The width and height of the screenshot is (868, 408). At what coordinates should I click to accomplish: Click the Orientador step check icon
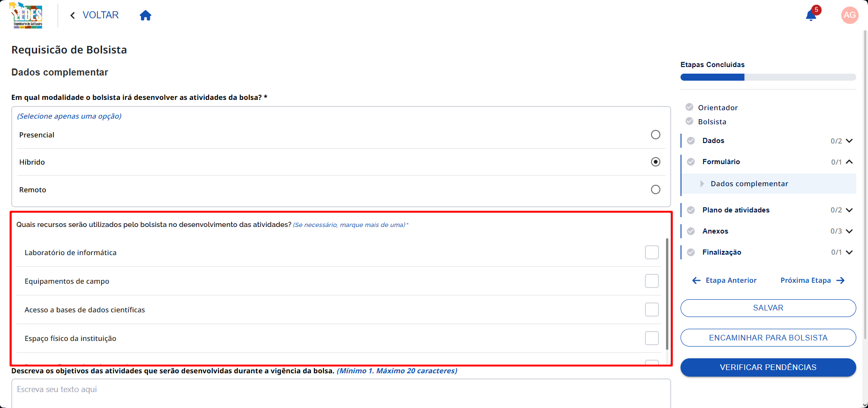(689, 107)
